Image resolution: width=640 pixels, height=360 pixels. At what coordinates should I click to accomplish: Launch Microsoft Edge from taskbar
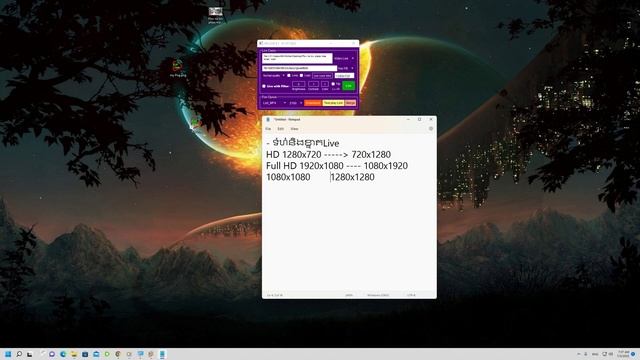pos(63,354)
